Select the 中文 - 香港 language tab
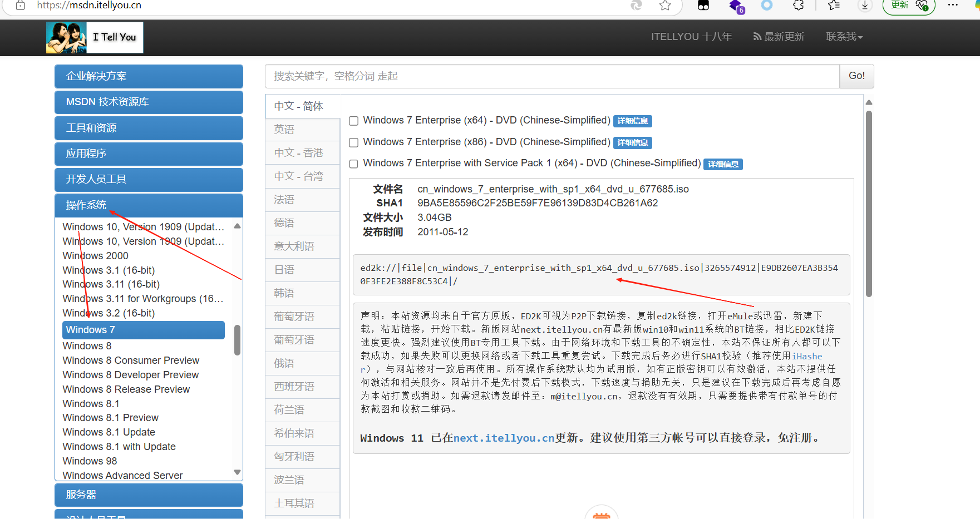The height and width of the screenshot is (519, 980). (x=303, y=153)
